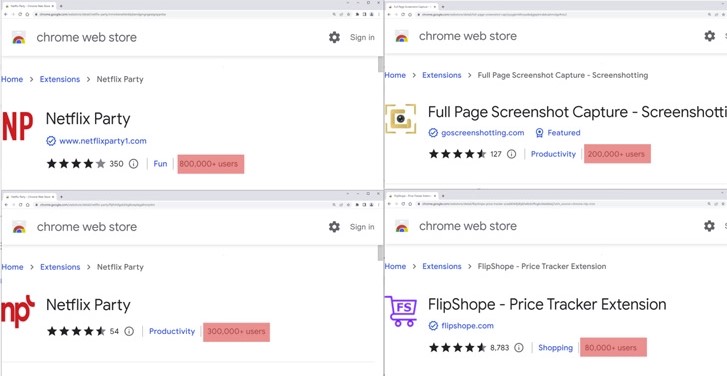Click the red NP Netflix Party extension logo

click(x=17, y=126)
